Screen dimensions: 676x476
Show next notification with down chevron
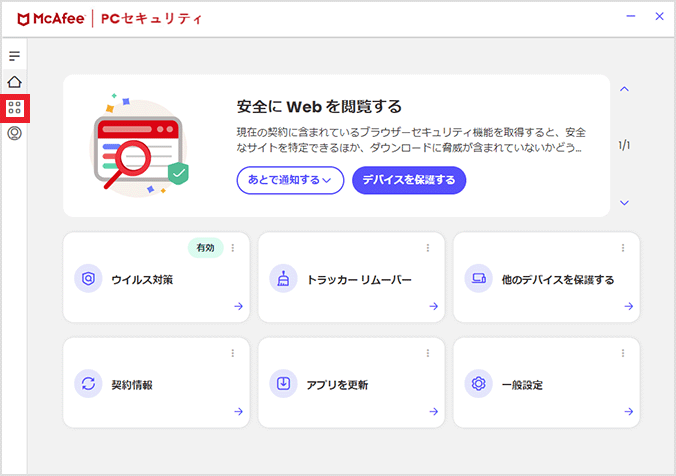pyautogui.click(x=624, y=203)
